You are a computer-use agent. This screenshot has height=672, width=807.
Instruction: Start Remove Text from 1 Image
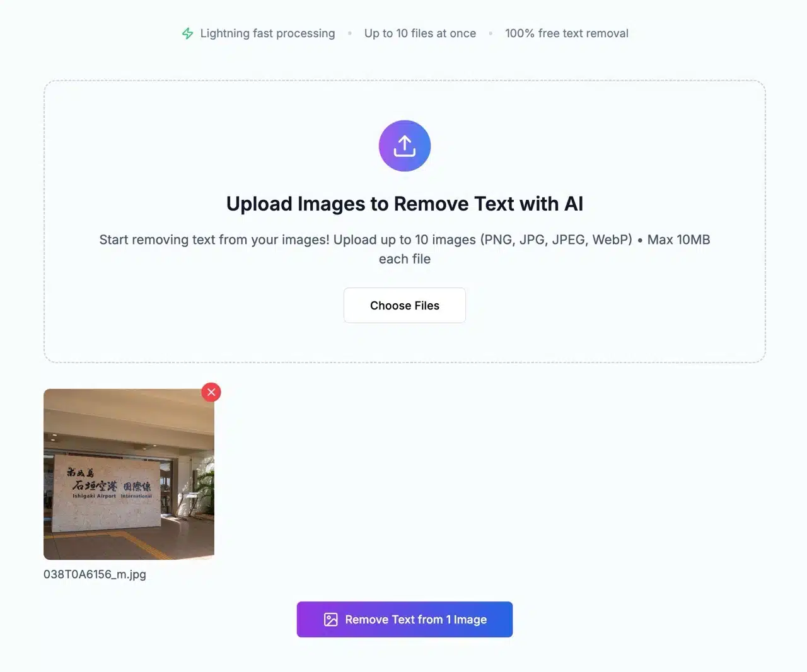pyautogui.click(x=405, y=620)
